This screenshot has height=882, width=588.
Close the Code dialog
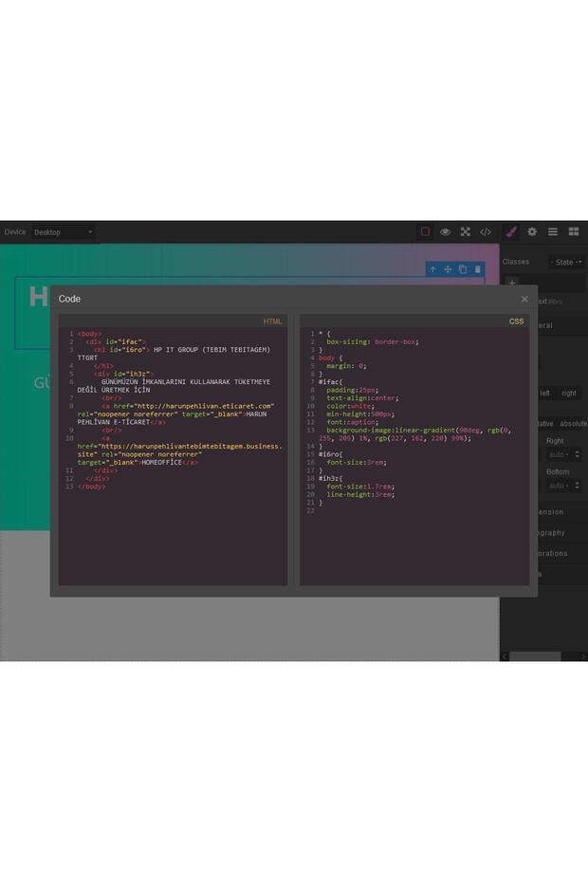(x=524, y=300)
